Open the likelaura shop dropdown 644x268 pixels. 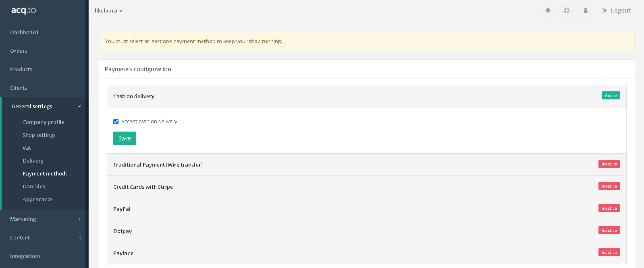[108, 11]
